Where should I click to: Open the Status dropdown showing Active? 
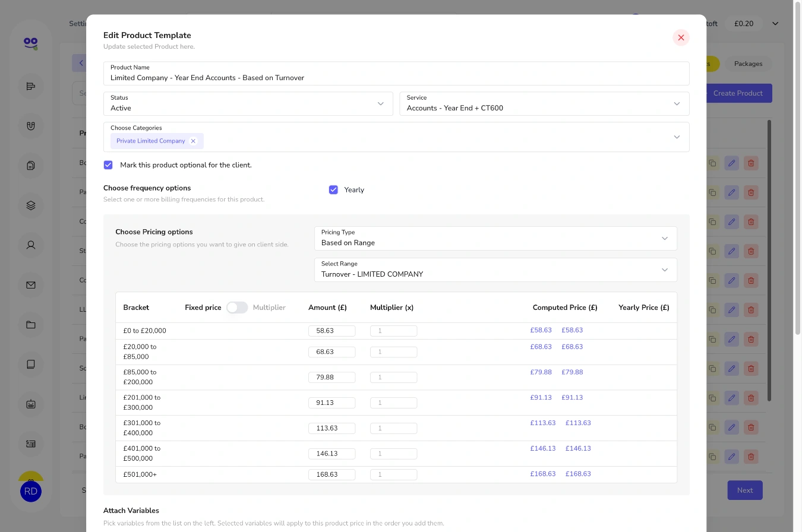(248, 103)
